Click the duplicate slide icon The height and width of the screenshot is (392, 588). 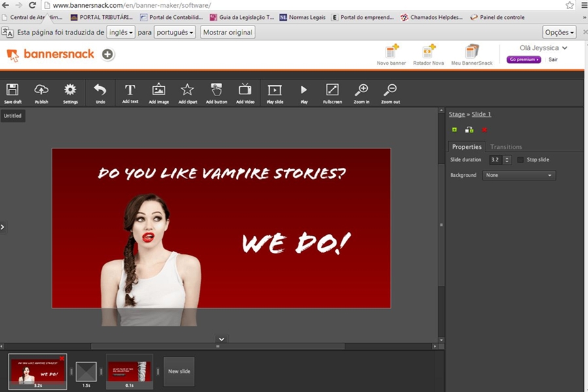469,130
